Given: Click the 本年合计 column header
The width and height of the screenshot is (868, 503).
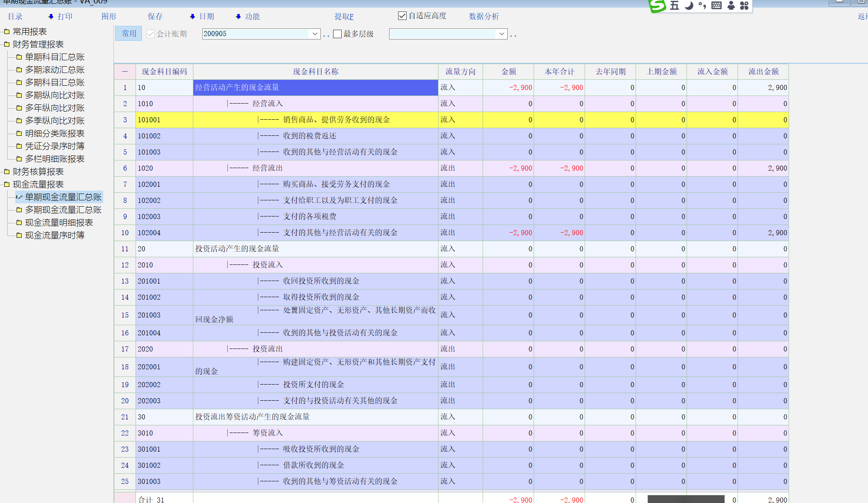Looking at the screenshot, I should 560,72.
